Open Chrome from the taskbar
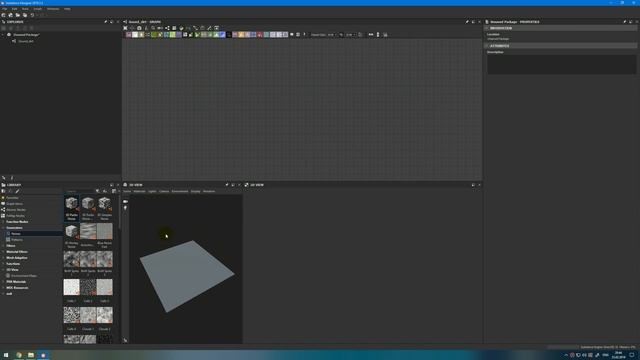This screenshot has height=360, width=640. click(x=19, y=355)
